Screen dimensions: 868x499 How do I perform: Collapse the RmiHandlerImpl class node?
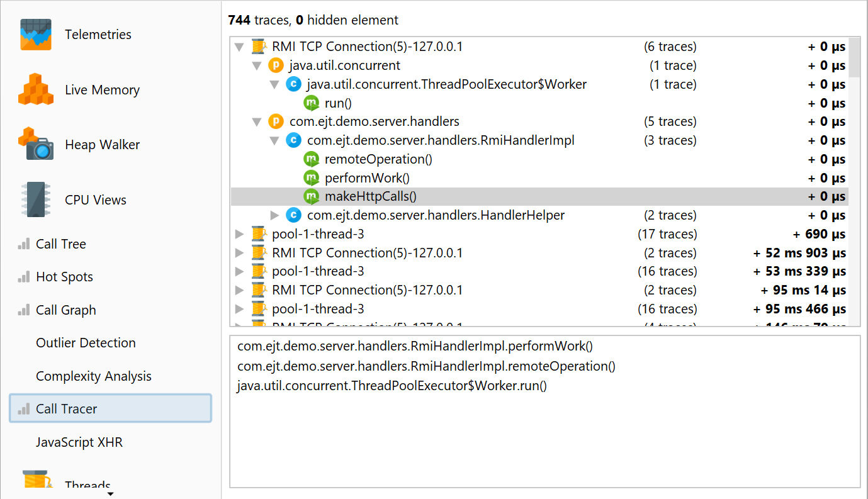(x=274, y=140)
